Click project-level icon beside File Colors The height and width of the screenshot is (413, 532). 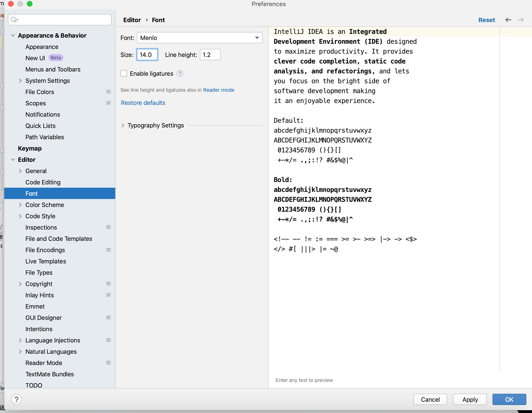point(108,92)
